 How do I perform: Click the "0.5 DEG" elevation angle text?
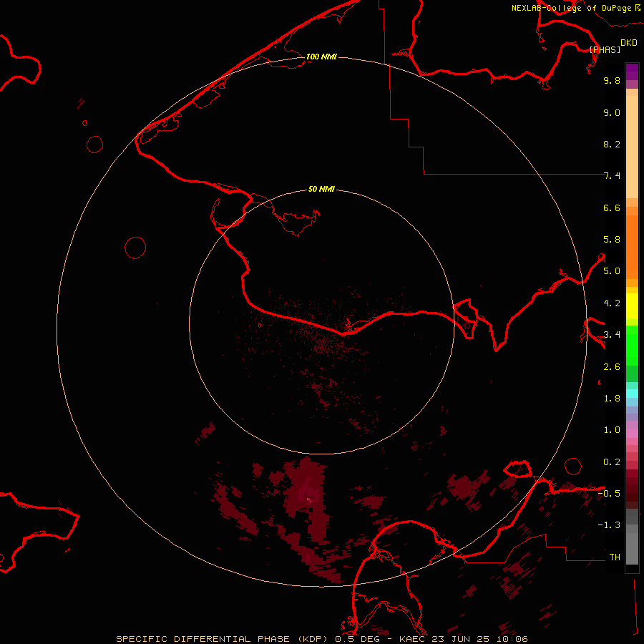pos(357,639)
